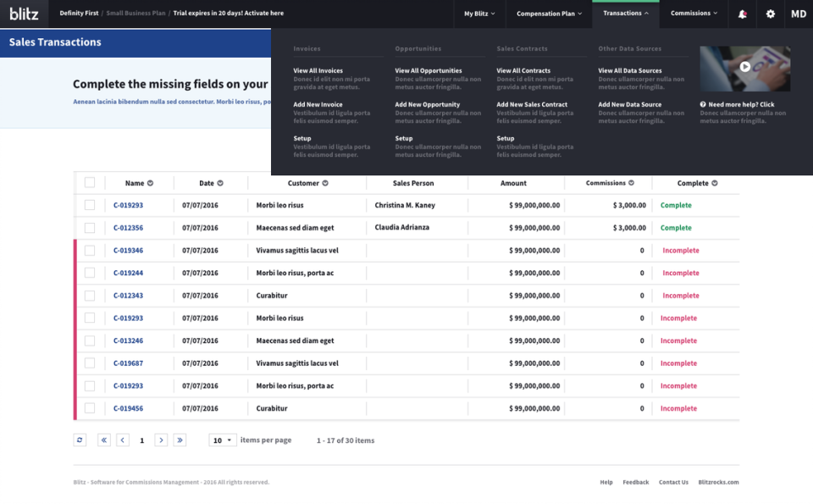Open settings via the gear icon

(770, 14)
